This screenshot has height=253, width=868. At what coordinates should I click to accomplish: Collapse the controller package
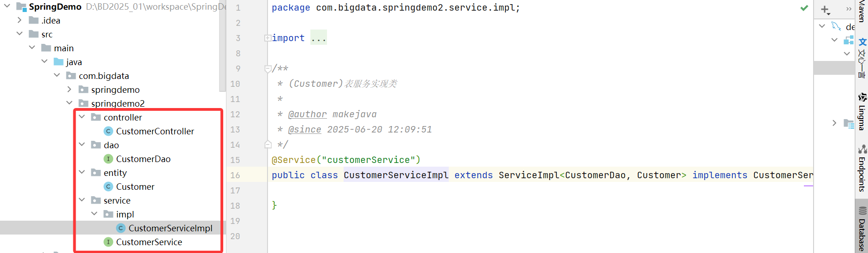coord(82,117)
